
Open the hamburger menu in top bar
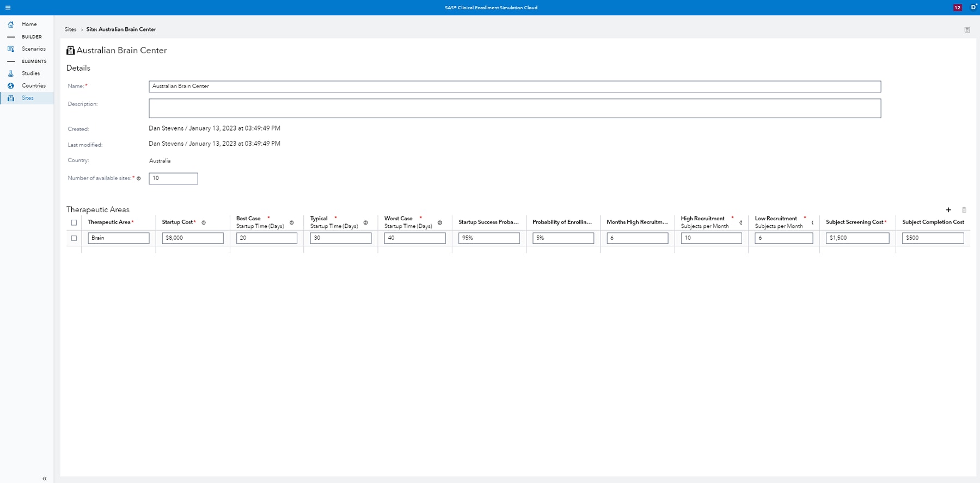pos(8,8)
